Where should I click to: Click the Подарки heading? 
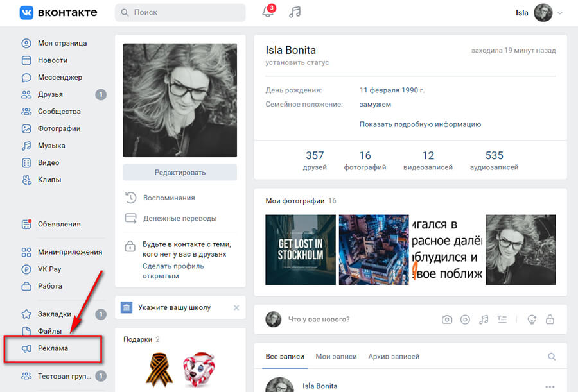coord(137,339)
